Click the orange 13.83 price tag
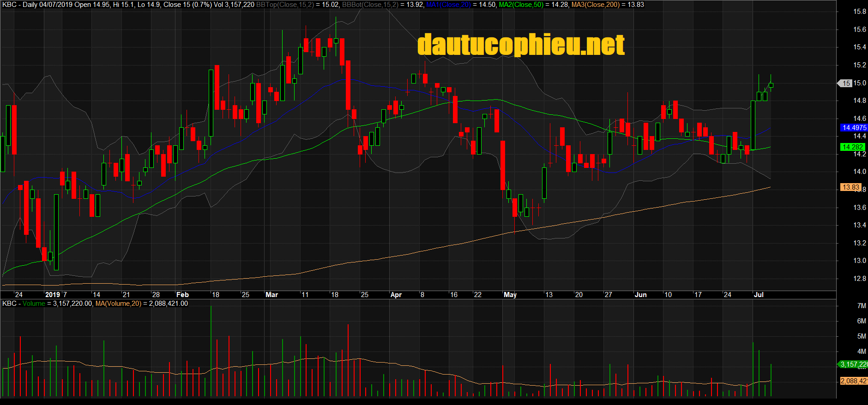The height and width of the screenshot is (405, 868). (850, 187)
